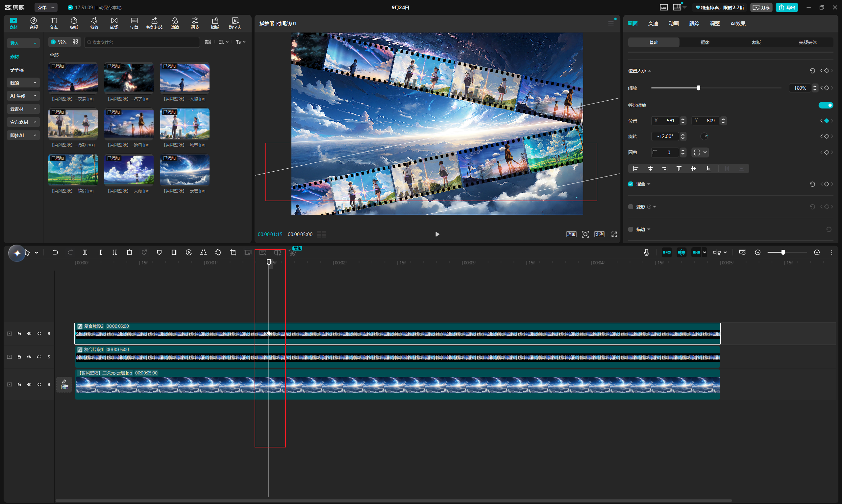This screenshot has height=504, width=842.
Task: Switch to the 蒙版 mask sub-tab
Action: (x=756, y=42)
